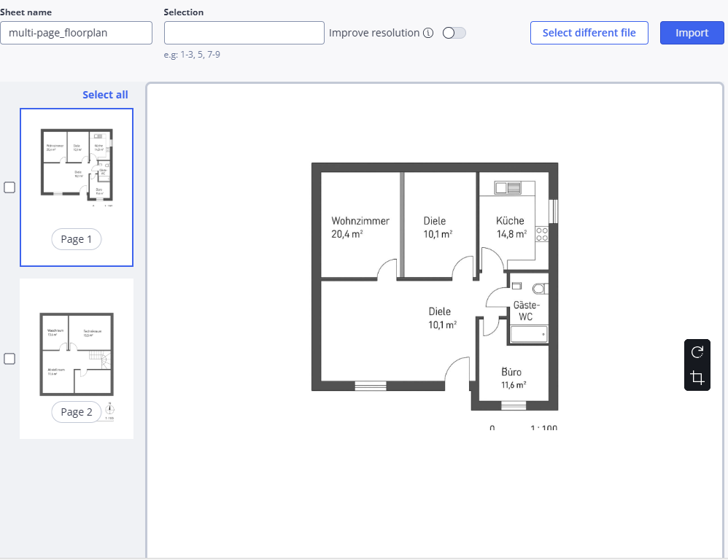Click the blue Import button

(x=691, y=33)
